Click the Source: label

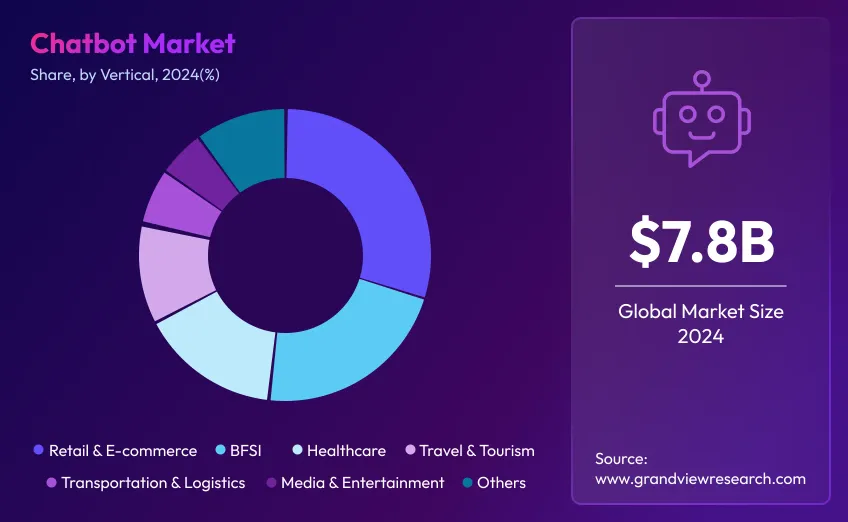pos(621,459)
